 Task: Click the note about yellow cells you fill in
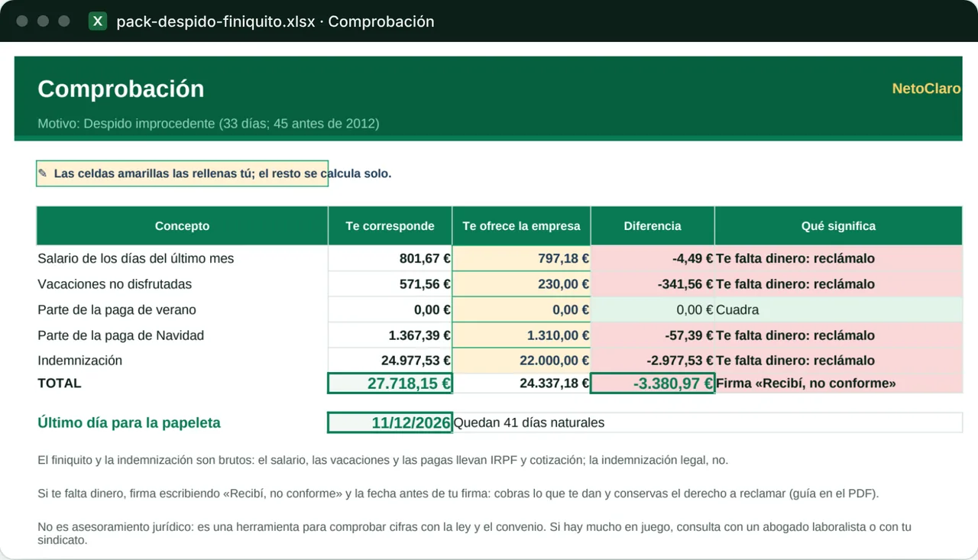tap(222, 173)
